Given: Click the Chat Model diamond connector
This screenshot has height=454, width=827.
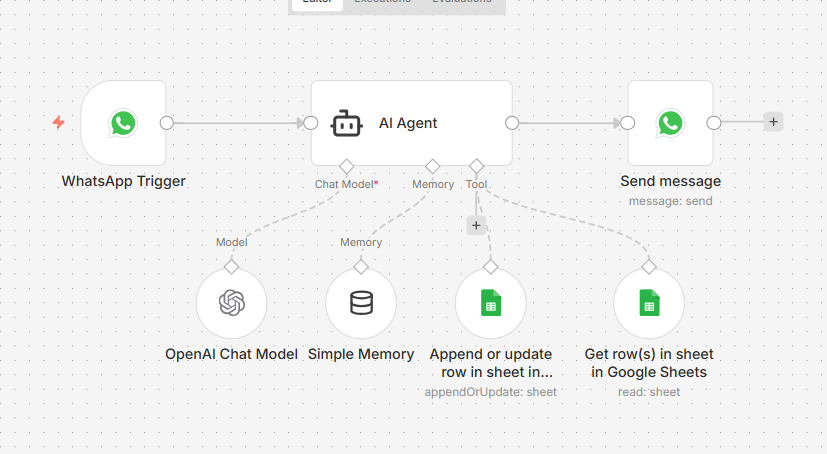Looking at the screenshot, I should point(346,165).
